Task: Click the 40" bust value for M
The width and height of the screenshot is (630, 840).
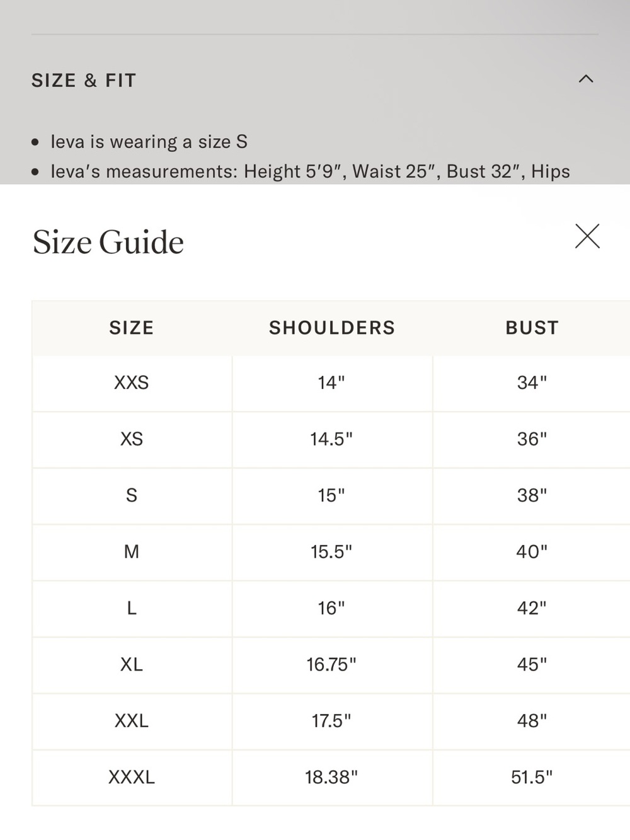Action: pos(532,551)
